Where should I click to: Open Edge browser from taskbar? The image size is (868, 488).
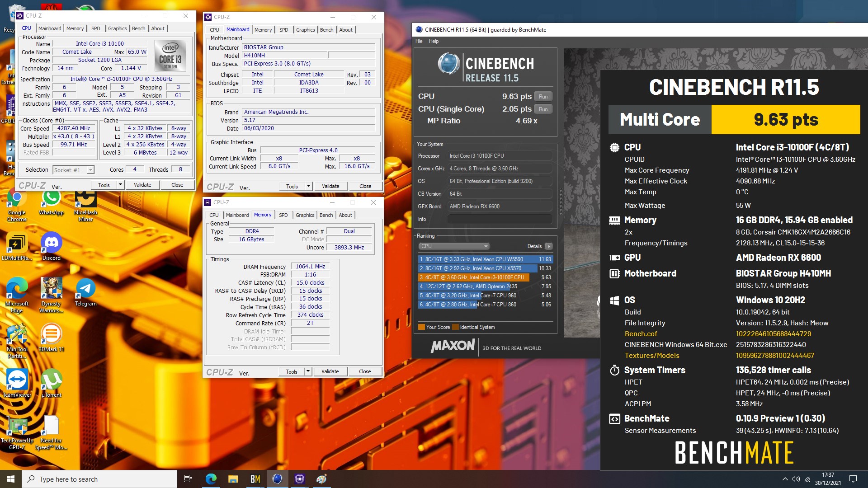pyautogui.click(x=211, y=479)
